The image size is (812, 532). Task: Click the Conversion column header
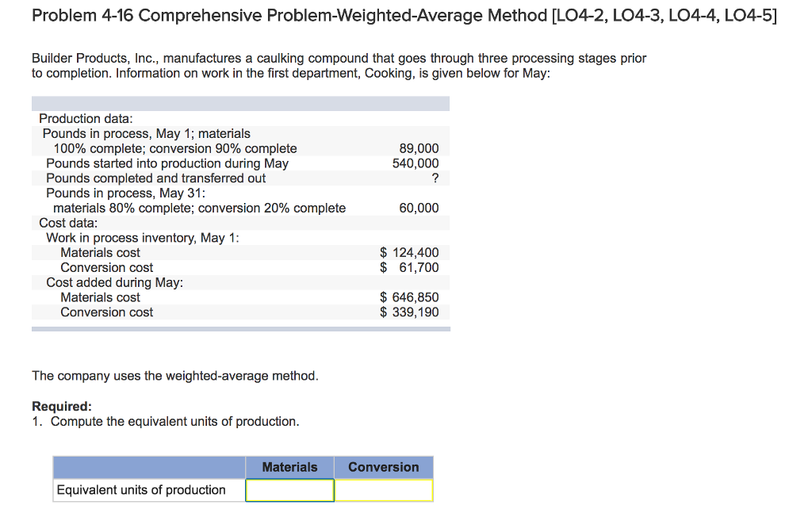tap(383, 467)
